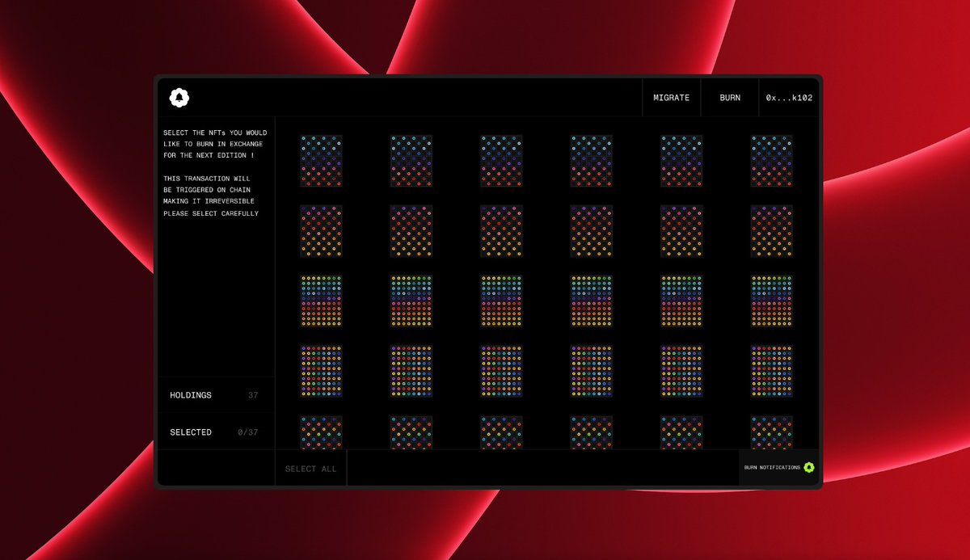This screenshot has width=970, height=560.
Task: Select the fifth NFT in the top row
Action: [x=681, y=161]
